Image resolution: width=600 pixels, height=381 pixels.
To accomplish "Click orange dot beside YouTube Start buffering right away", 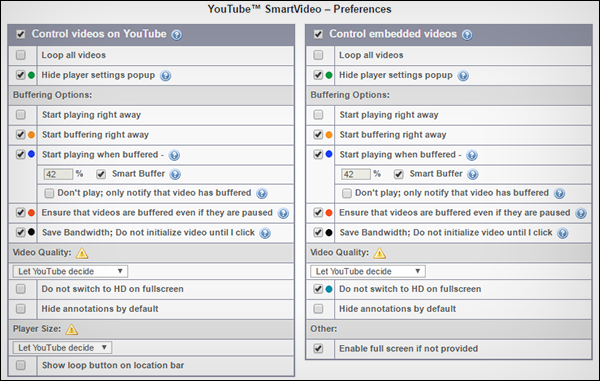I will point(31,135).
